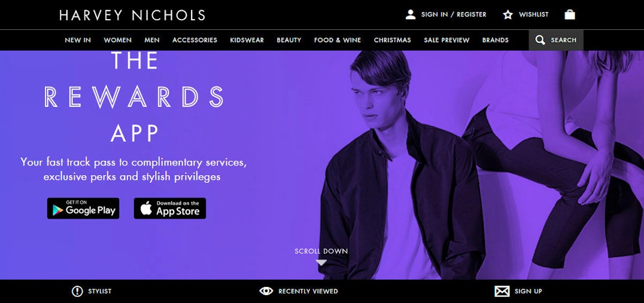The image size is (644, 303).
Task: Open the shopping bag icon
Action: 570,14
